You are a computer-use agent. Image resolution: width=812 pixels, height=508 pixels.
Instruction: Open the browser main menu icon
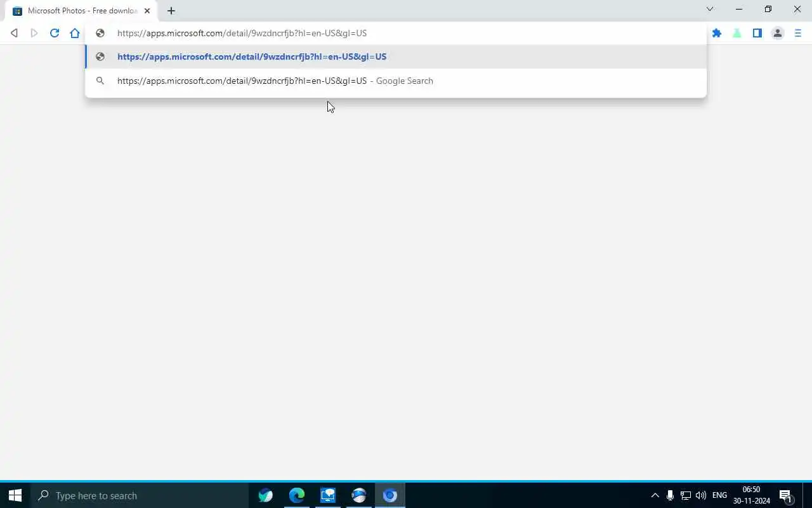(798, 33)
